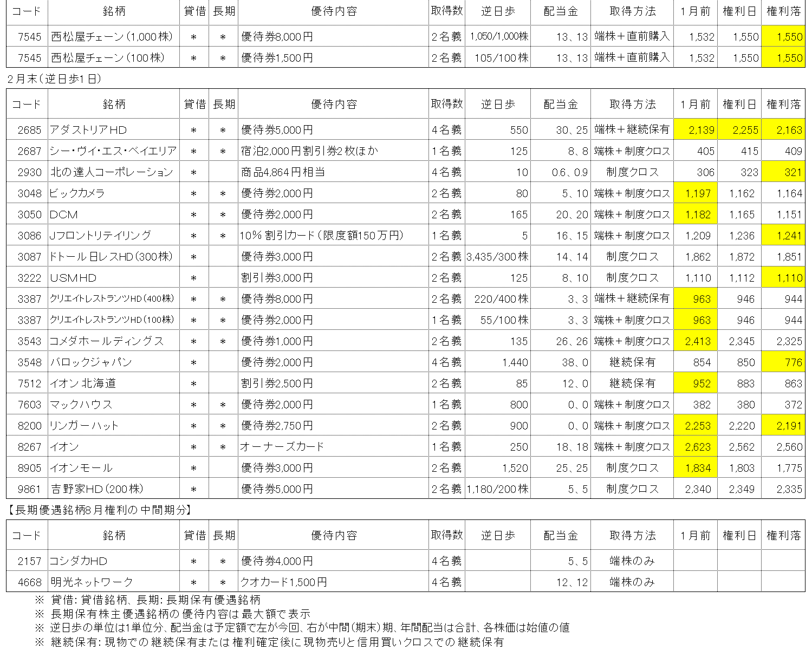
Task: Select highlighted 権利落 price 1,241
Action: coord(783,236)
